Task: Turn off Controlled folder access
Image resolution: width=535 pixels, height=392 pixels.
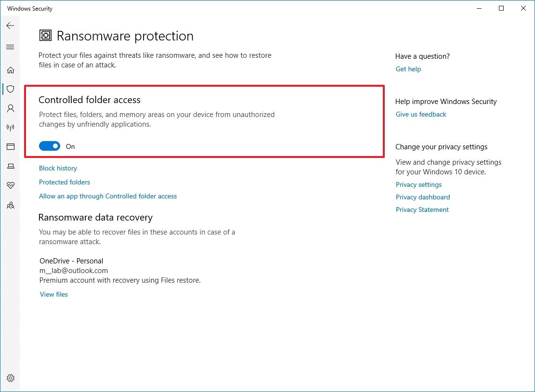Action: (x=50, y=146)
